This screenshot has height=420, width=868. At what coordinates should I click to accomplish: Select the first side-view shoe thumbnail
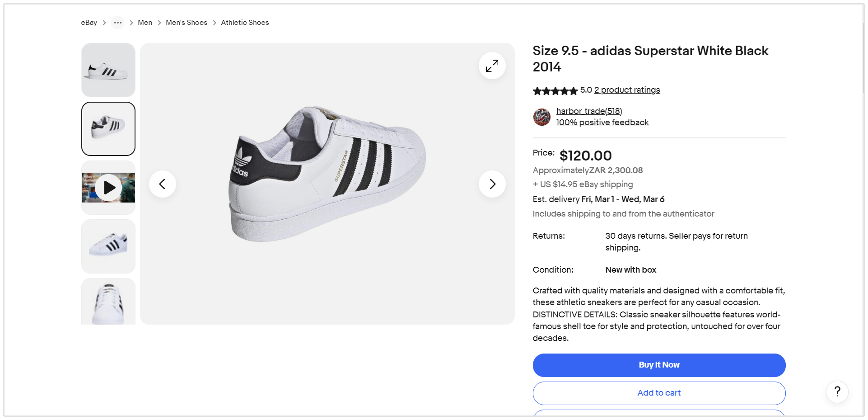[x=108, y=70]
